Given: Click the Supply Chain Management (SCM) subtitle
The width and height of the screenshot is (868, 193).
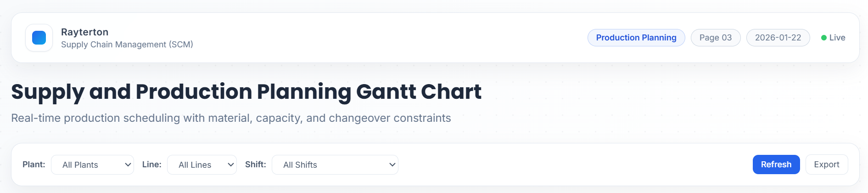Looking at the screenshot, I should point(127,45).
